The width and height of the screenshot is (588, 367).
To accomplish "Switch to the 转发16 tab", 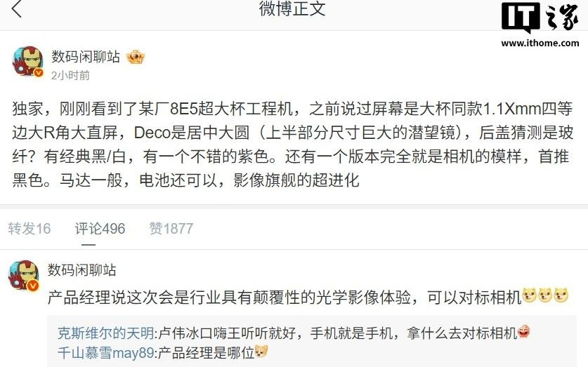I will tap(30, 229).
